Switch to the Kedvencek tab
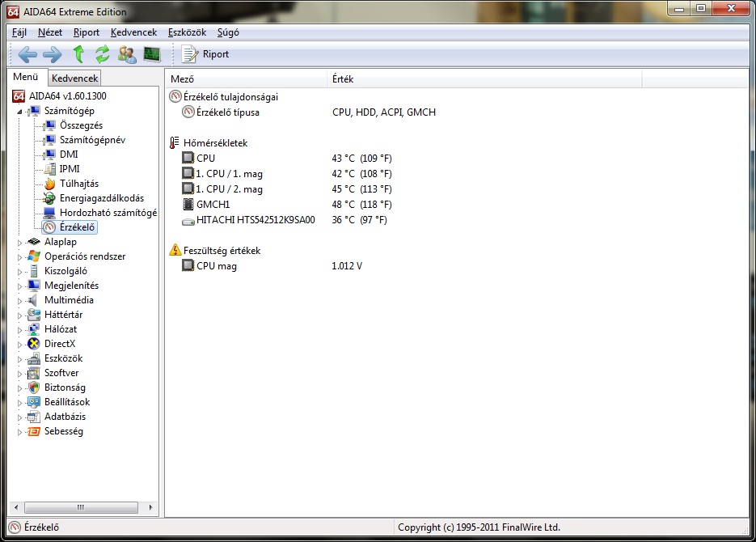756x542 pixels. (74, 78)
